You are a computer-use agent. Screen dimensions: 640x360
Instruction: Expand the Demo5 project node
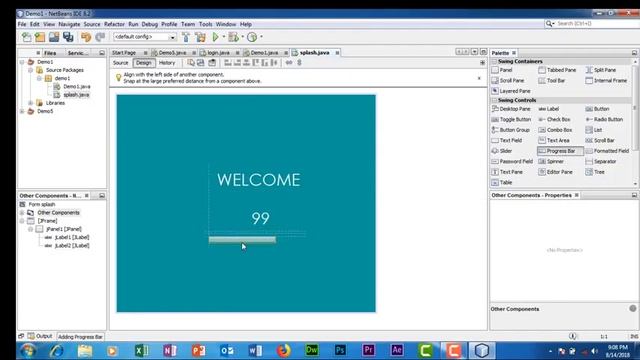coord(22,111)
